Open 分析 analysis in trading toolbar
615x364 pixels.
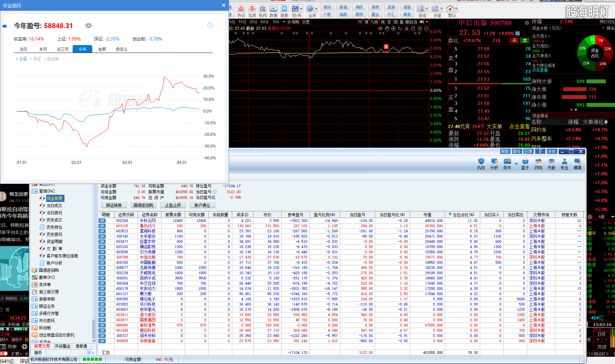click(494, 164)
